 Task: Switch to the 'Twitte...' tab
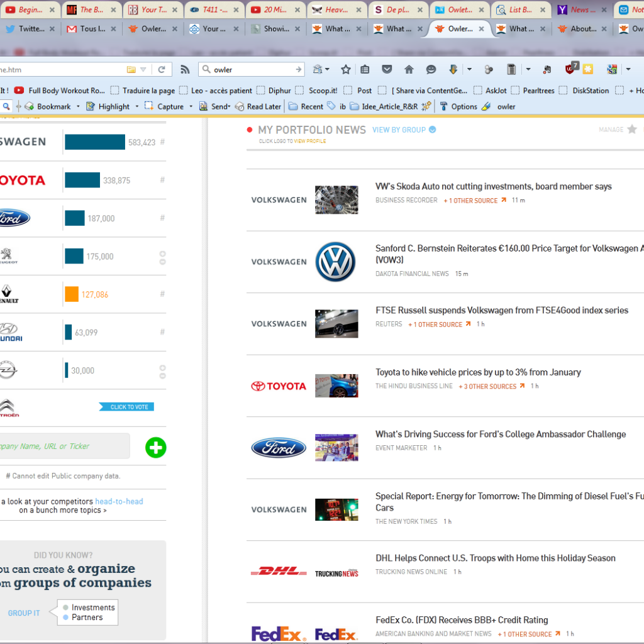30,29
